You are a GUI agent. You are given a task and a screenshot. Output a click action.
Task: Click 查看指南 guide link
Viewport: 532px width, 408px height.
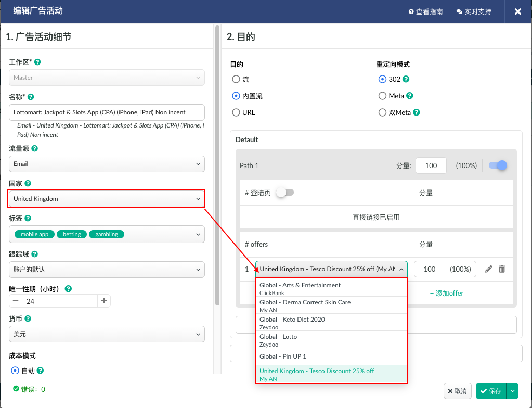[425, 11]
